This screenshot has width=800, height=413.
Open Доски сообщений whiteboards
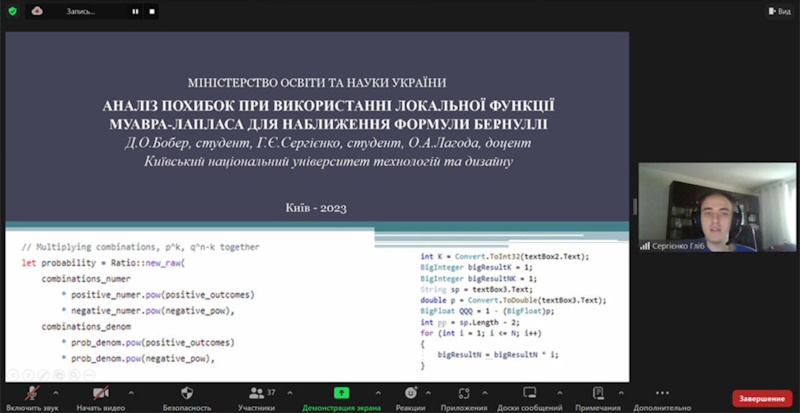(x=530, y=393)
